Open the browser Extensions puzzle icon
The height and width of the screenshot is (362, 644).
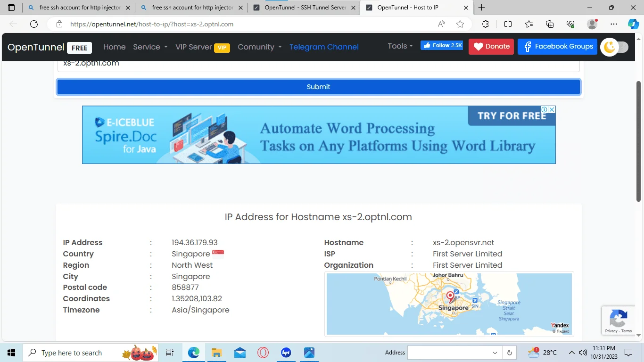click(485, 24)
